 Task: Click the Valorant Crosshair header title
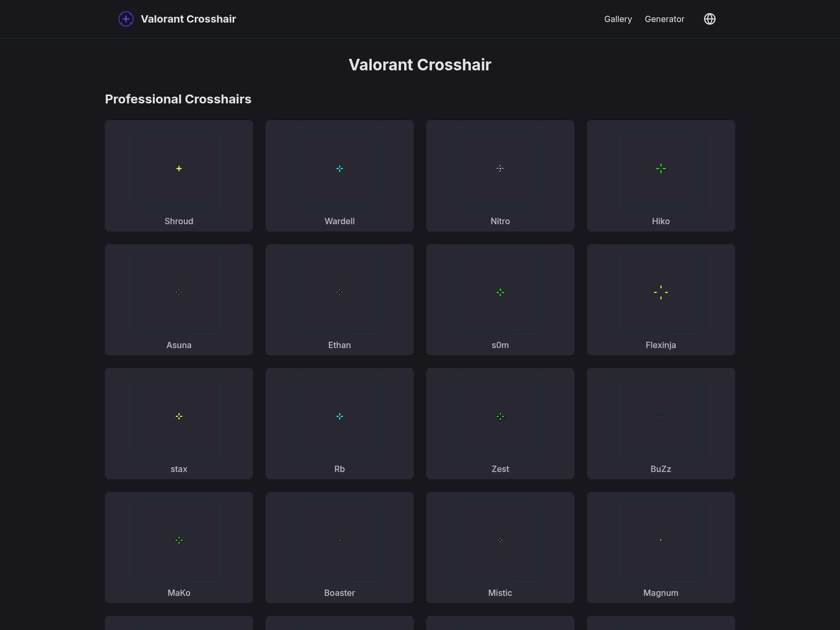[x=420, y=65]
